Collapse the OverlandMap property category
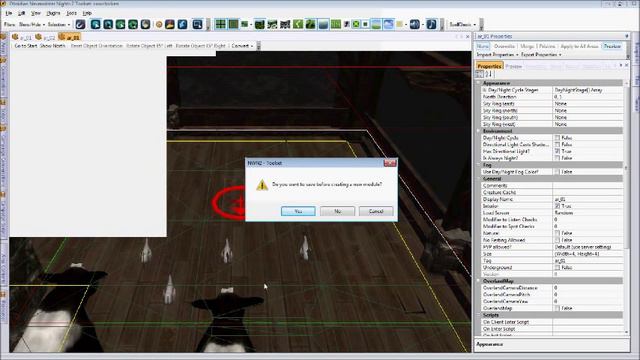This screenshot has width=640, height=360. coord(478,281)
